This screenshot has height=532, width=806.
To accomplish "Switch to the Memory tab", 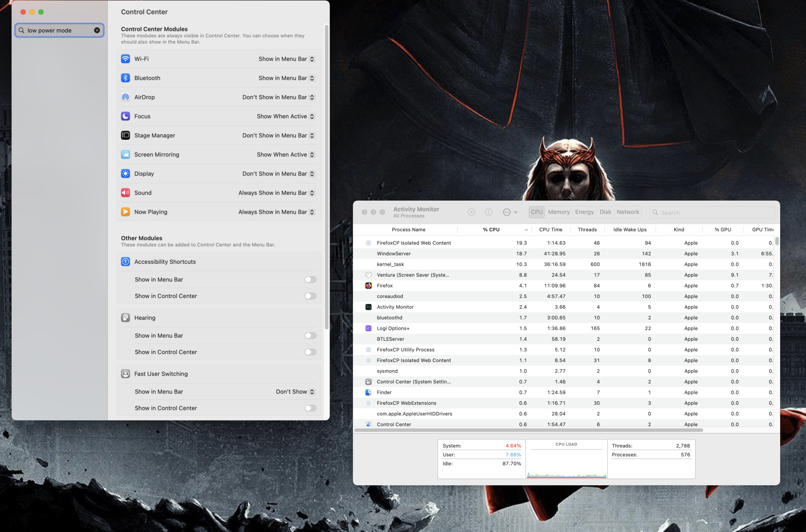I will coord(559,212).
